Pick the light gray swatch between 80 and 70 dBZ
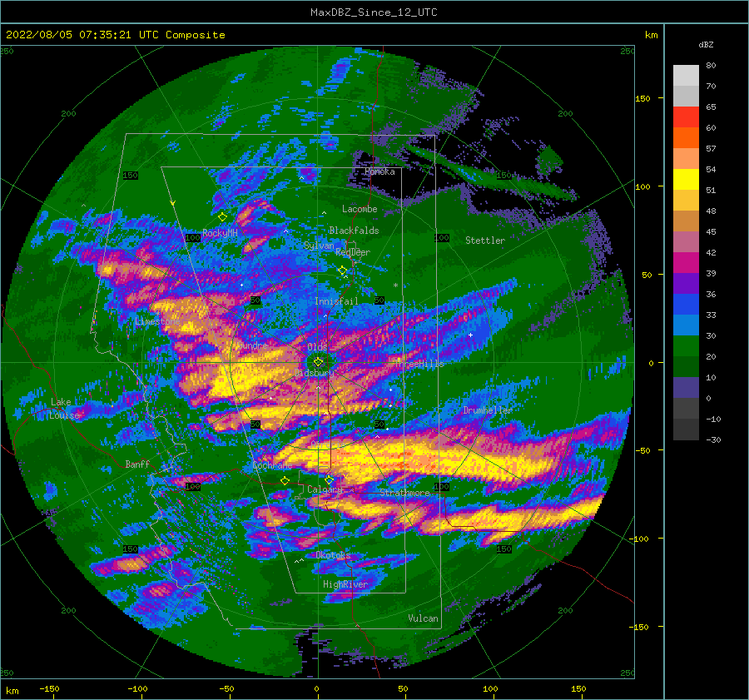 coord(686,76)
